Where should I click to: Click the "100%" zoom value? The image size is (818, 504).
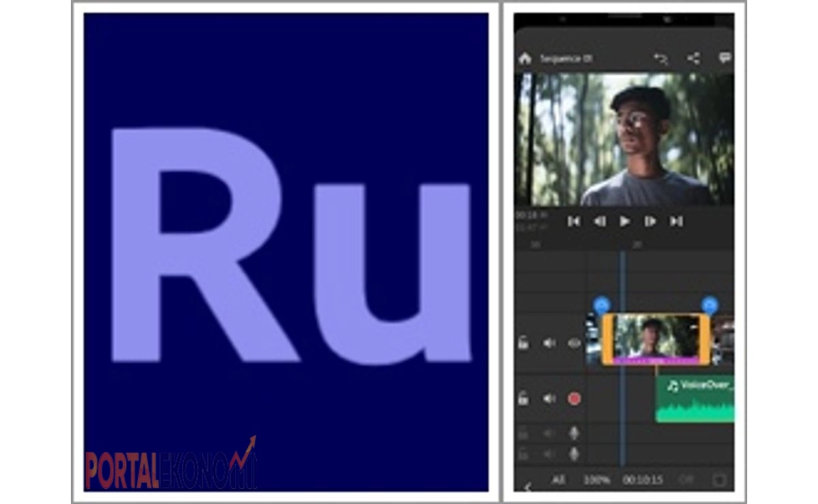pos(596,480)
